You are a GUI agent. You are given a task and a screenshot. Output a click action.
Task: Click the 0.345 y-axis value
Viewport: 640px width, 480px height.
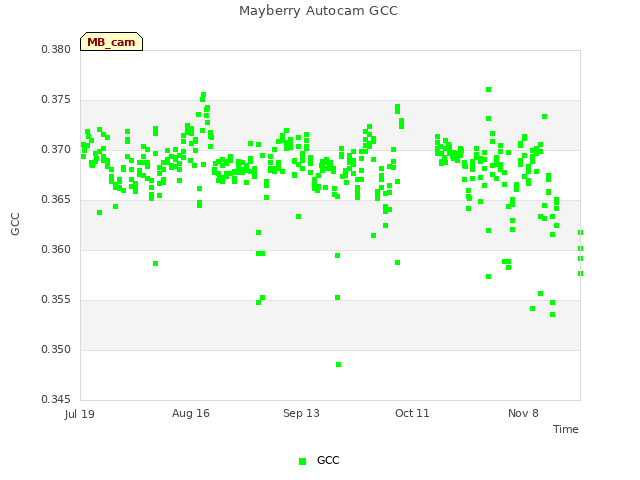[56, 399]
